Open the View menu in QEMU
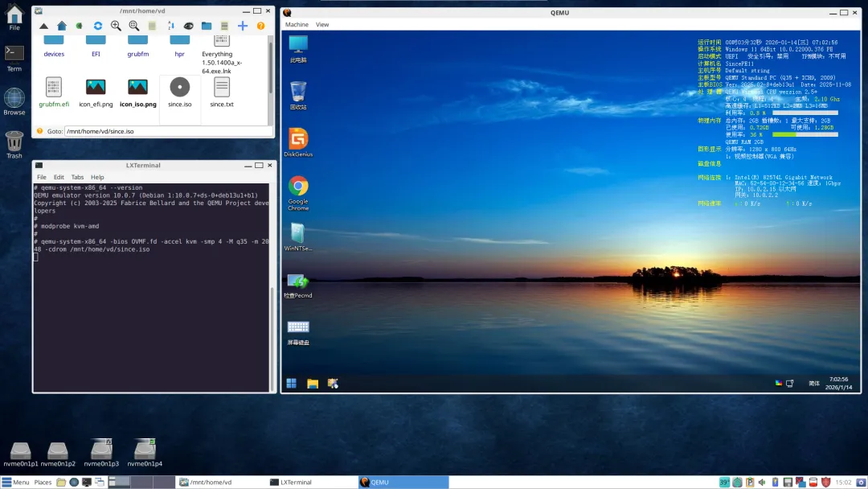868x489 pixels. [x=322, y=24]
